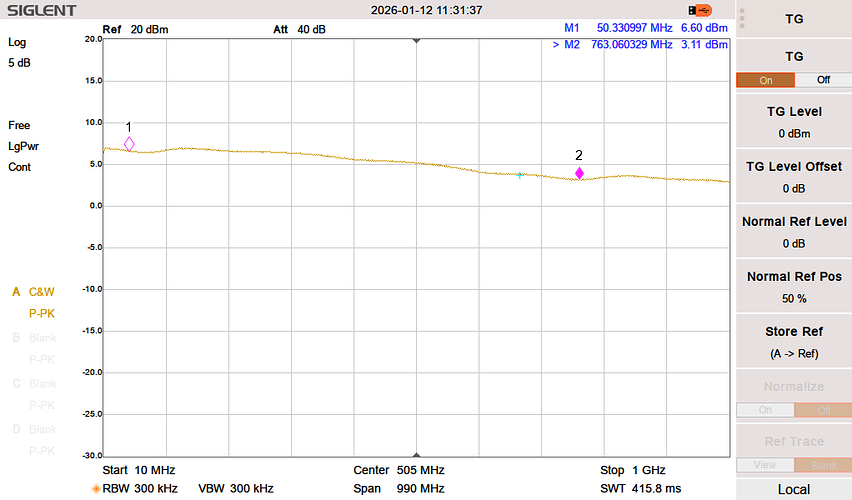Image resolution: width=852 pixels, height=500 pixels.
Task: Click the menu panel drag handle dots
Action: click(742, 18)
